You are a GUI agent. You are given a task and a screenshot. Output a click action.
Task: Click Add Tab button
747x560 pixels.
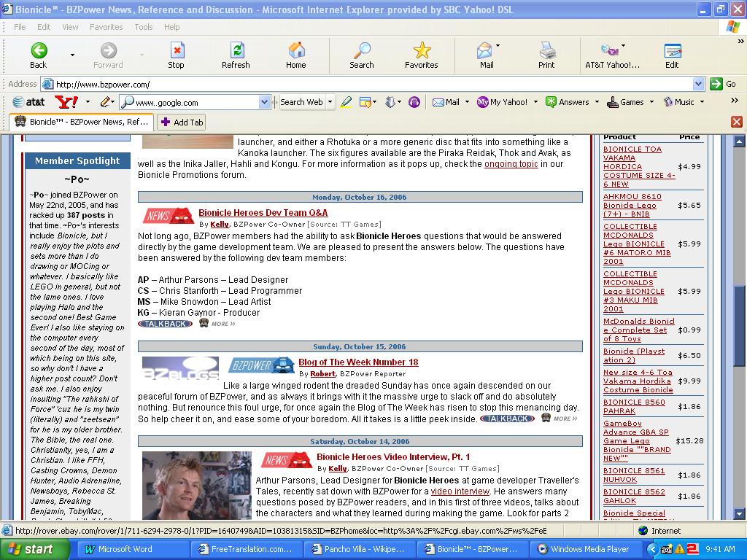[x=182, y=122]
